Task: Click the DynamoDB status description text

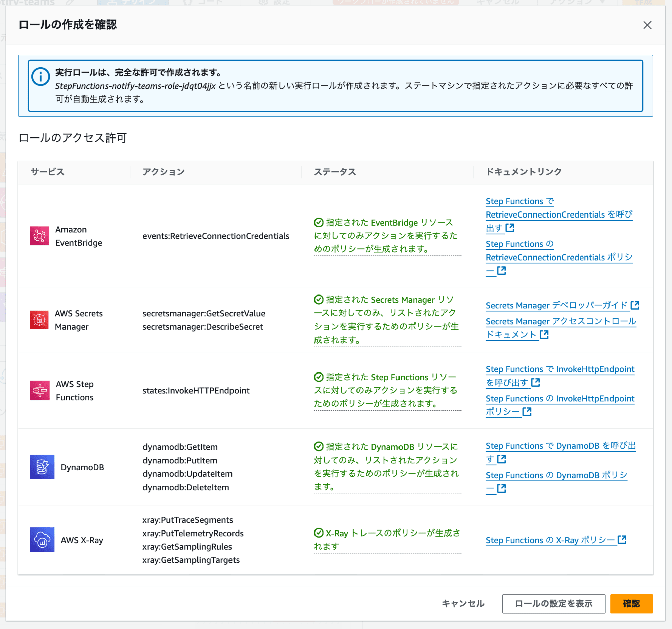Action: [x=387, y=467]
